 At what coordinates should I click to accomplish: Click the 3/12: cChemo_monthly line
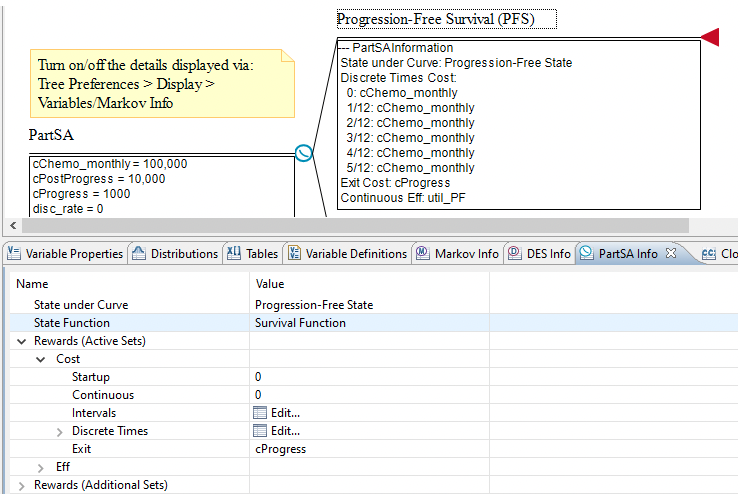point(411,138)
